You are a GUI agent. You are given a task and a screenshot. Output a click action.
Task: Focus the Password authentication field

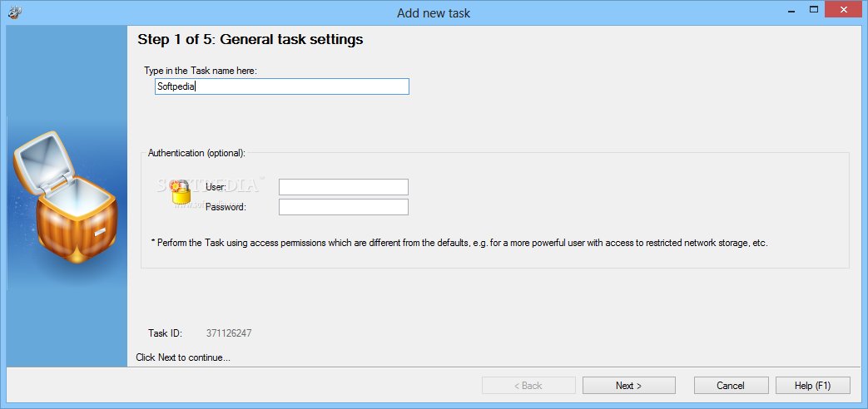343,207
